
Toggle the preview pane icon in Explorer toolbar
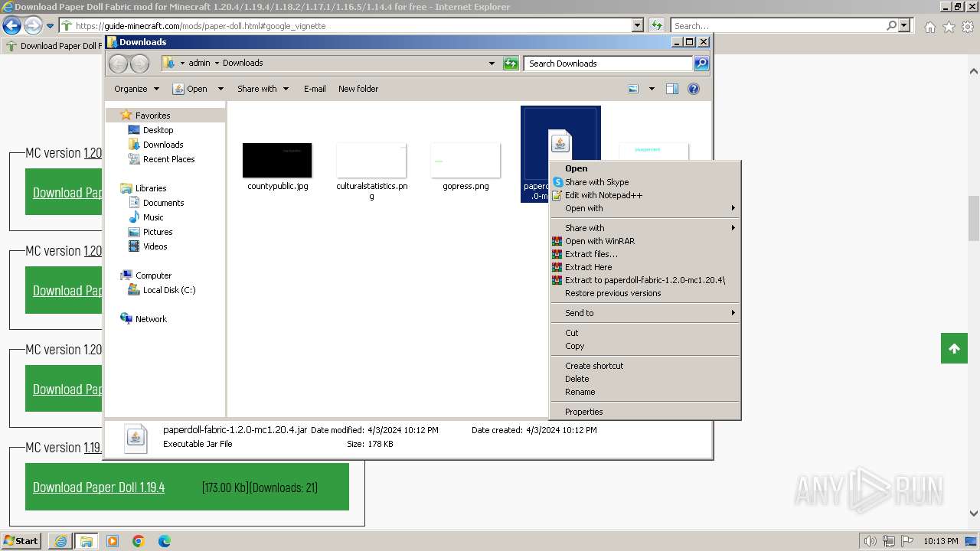(x=672, y=89)
